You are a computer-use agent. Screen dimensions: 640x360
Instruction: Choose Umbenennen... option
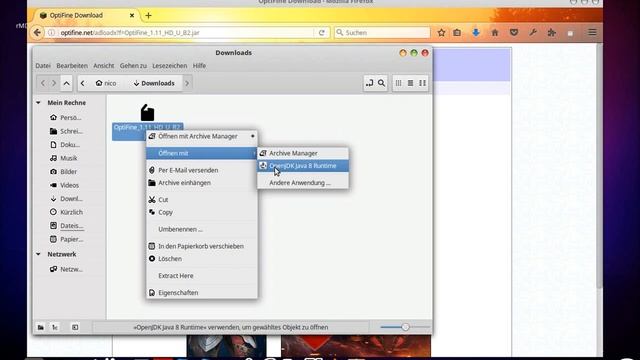point(202,229)
